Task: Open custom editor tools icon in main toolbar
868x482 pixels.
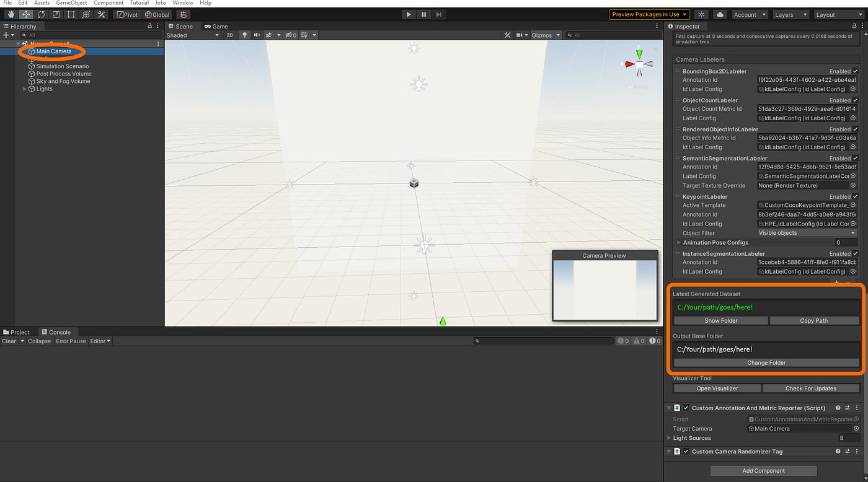Action: [102, 14]
